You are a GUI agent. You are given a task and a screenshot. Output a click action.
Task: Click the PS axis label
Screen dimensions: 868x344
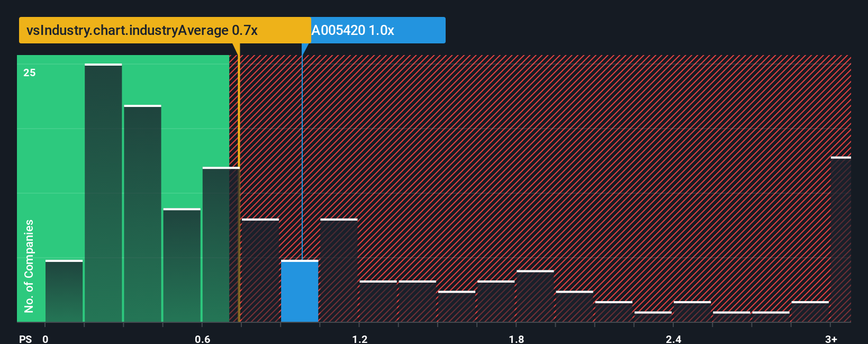[25, 339]
